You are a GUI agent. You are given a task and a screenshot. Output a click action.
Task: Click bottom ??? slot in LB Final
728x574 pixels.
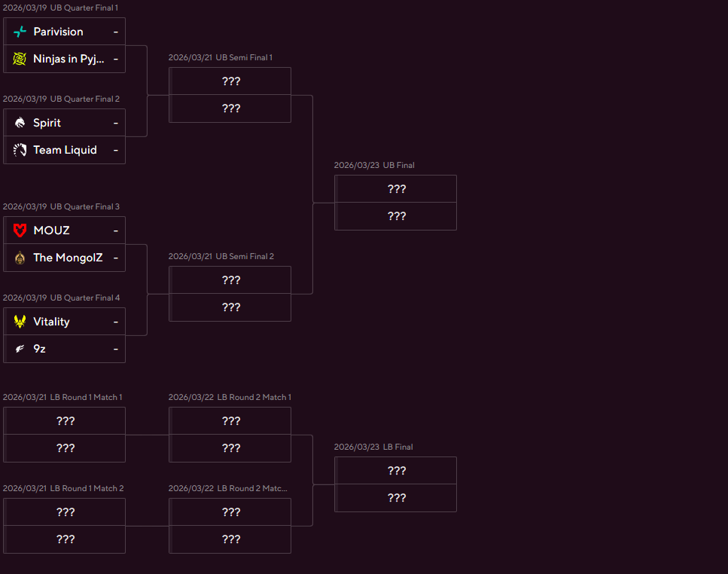click(395, 499)
